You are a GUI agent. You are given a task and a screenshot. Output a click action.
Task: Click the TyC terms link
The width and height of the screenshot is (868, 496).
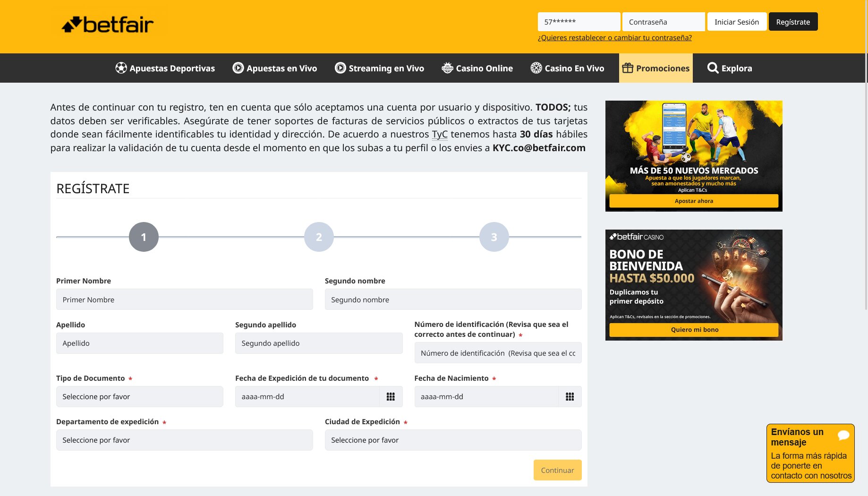click(440, 135)
